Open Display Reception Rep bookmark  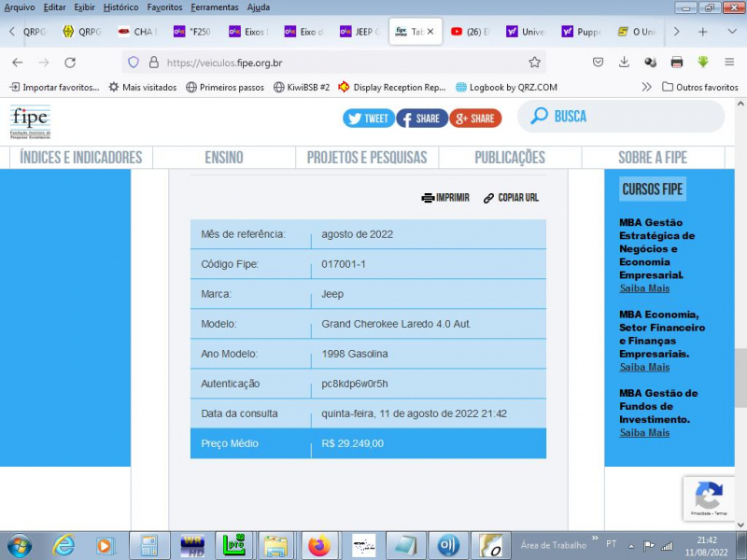(x=392, y=87)
